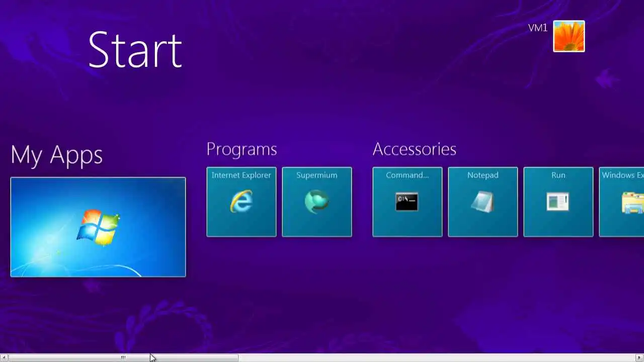Screen dimensions: 644x362
Task: Open the Run dialog tile
Action: point(558,202)
